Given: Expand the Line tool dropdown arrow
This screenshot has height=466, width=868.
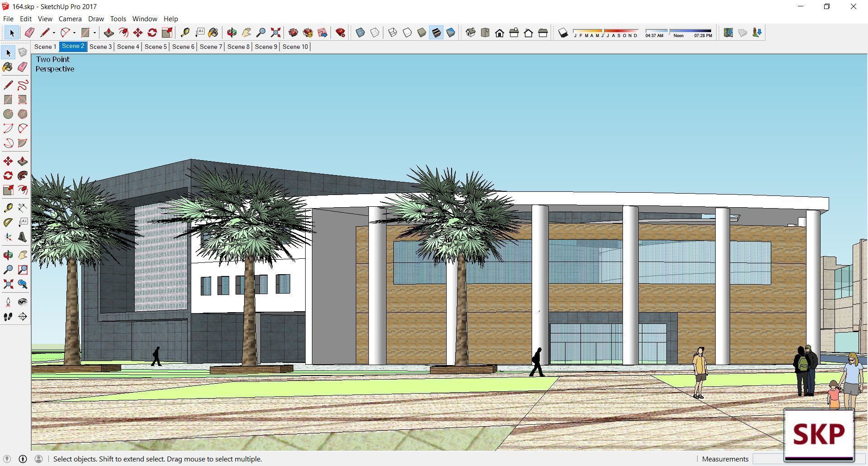Looking at the screenshot, I should click(54, 33).
